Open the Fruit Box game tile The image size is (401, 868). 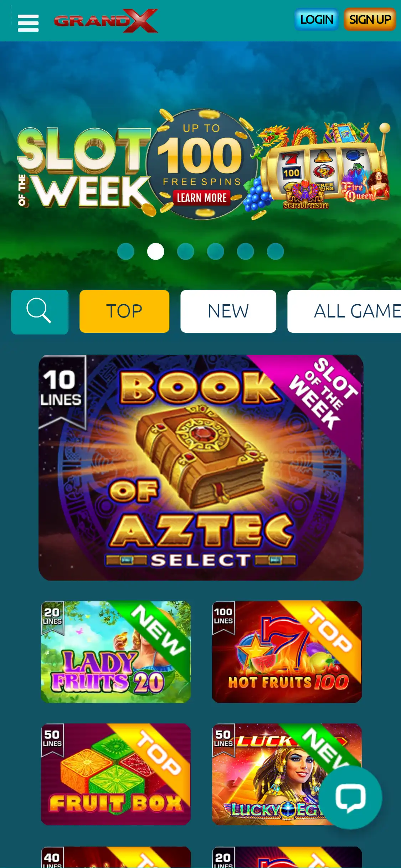coord(116,774)
